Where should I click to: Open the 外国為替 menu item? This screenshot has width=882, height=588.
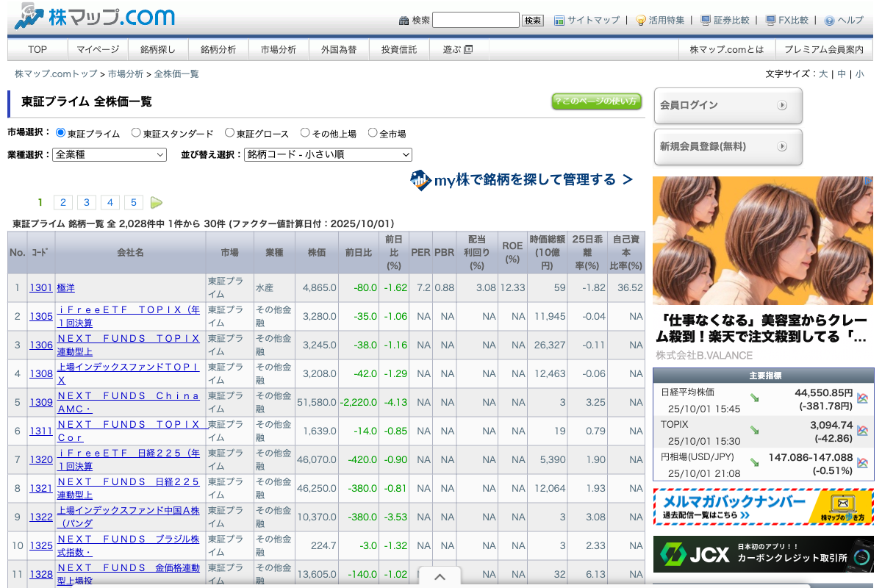[339, 50]
